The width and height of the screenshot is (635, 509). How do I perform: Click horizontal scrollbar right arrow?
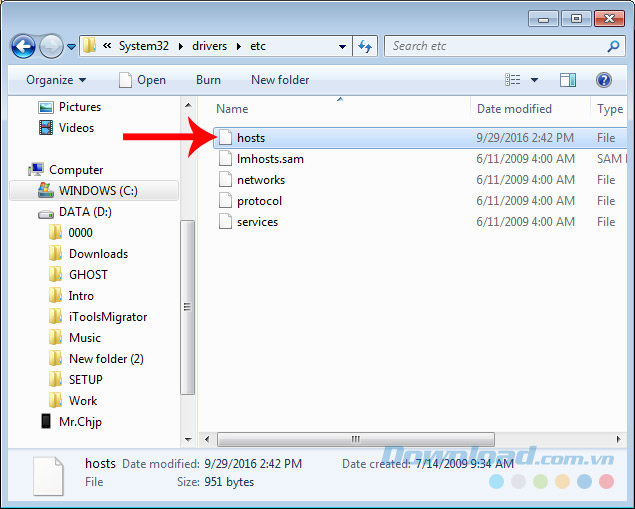coord(618,439)
